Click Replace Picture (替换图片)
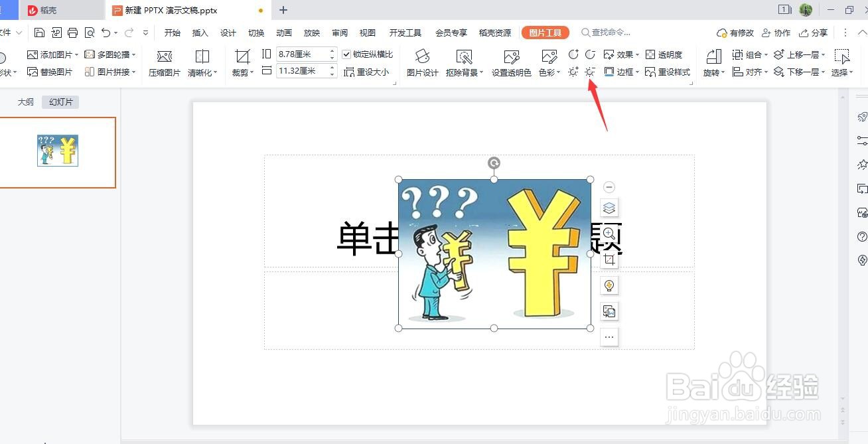Screen dimensions: 868x444 [x=50, y=72]
